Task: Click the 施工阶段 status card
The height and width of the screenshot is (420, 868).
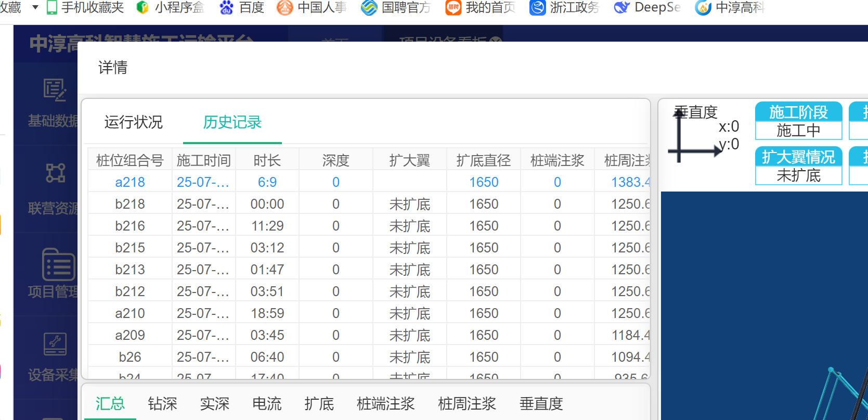Action: (798, 121)
